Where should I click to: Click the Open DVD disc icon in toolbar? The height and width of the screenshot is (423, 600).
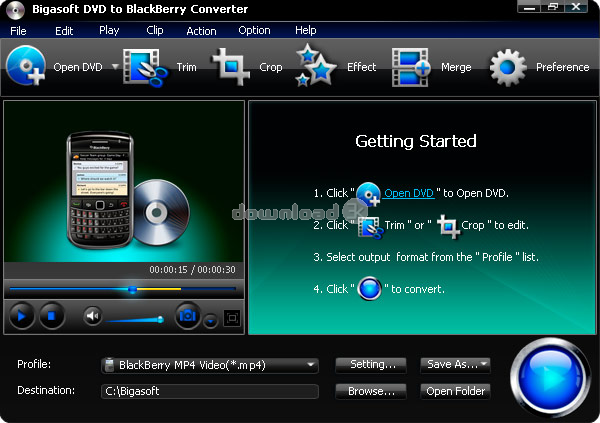click(26, 65)
